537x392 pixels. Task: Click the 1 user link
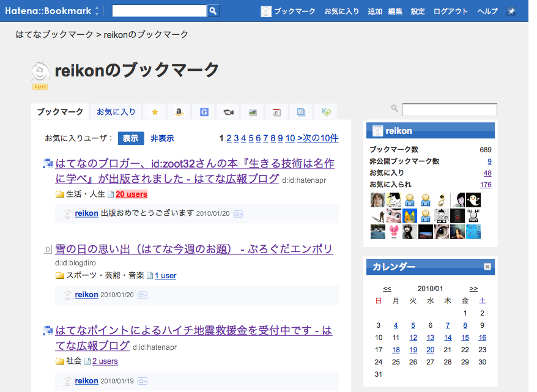click(x=165, y=276)
